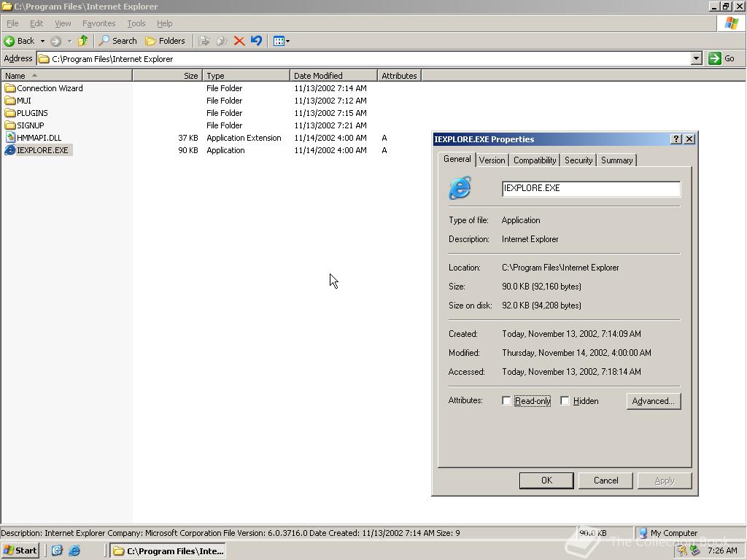Open the Tools menu

point(136,23)
